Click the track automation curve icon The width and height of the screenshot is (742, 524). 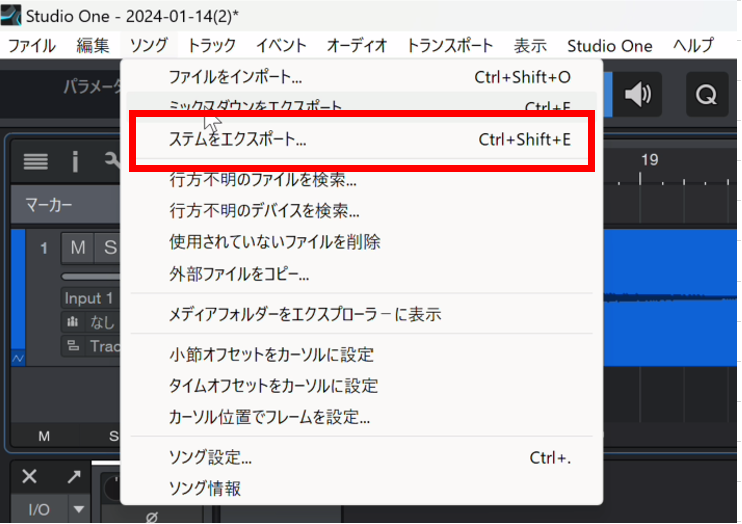(18, 358)
